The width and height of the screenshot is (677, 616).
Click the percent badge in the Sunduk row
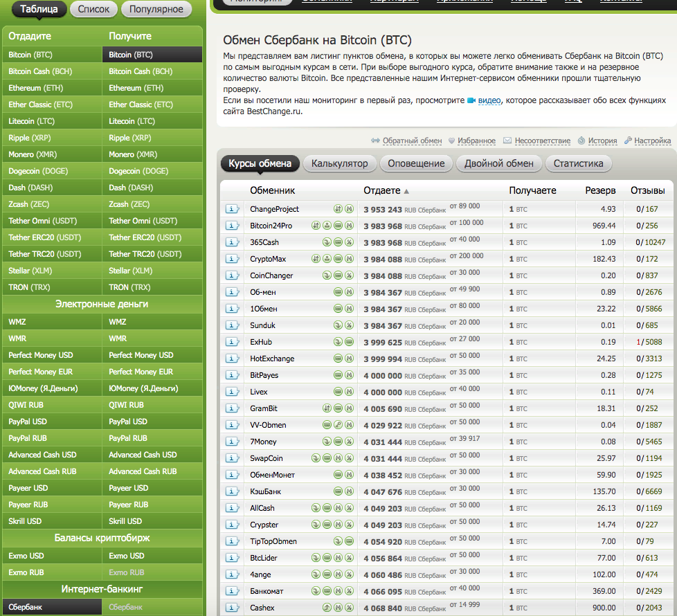coord(350,325)
